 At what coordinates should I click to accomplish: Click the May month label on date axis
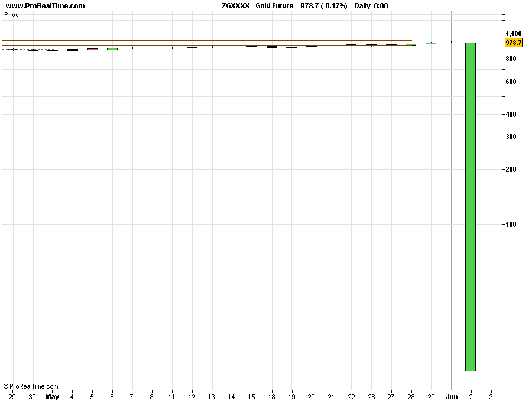pos(52,397)
